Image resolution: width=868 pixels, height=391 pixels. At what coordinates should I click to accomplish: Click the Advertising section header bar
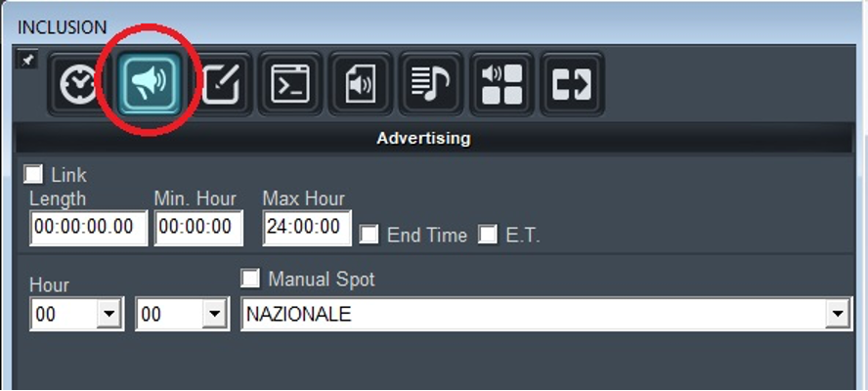click(x=423, y=139)
